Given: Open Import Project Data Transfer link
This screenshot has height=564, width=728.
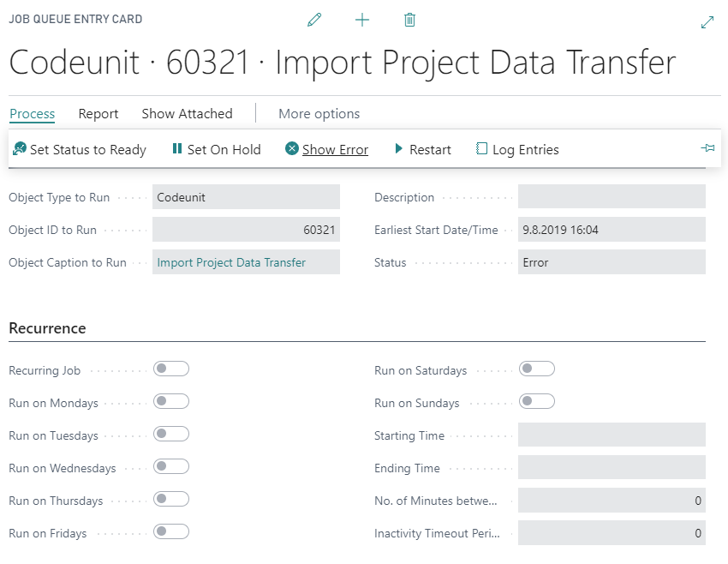Looking at the screenshot, I should [x=231, y=262].
